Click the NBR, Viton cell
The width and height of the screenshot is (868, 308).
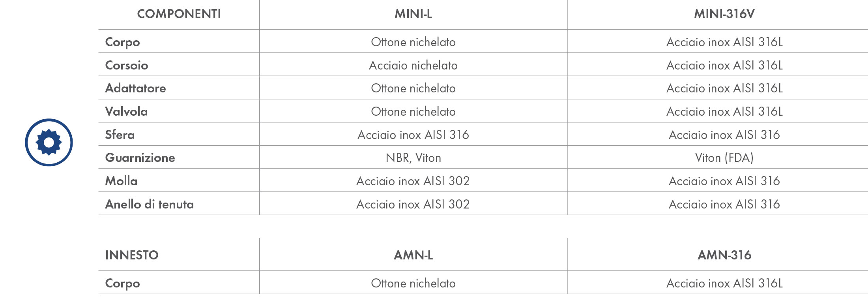[x=413, y=158]
